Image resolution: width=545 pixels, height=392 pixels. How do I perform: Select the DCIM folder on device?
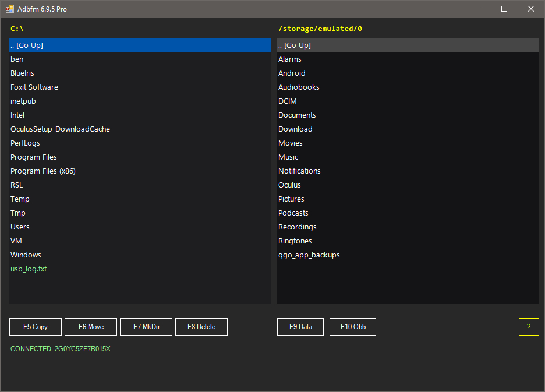coord(408,101)
